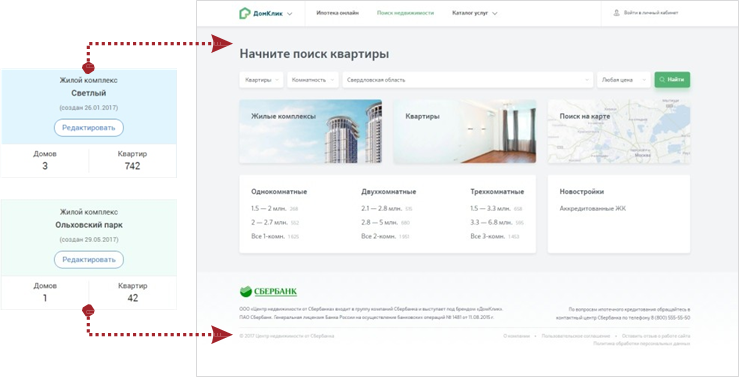Open the Поиск на карте map card
This screenshot has height=377, width=739.
click(x=619, y=131)
